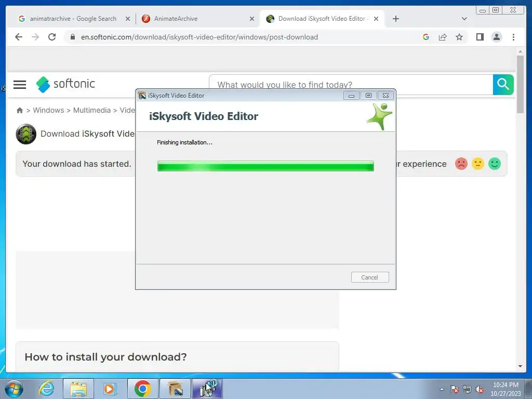Click the padlock site info icon
The height and width of the screenshot is (399, 532).
pyautogui.click(x=73, y=37)
